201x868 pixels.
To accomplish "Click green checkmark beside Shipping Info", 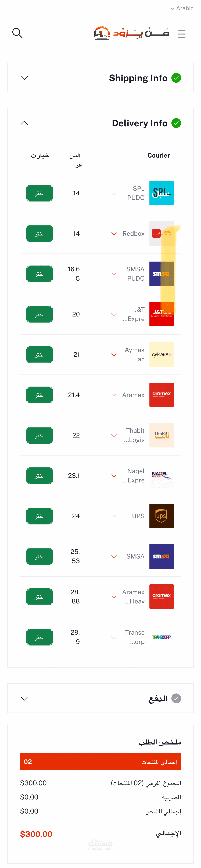I will point(176,78).
